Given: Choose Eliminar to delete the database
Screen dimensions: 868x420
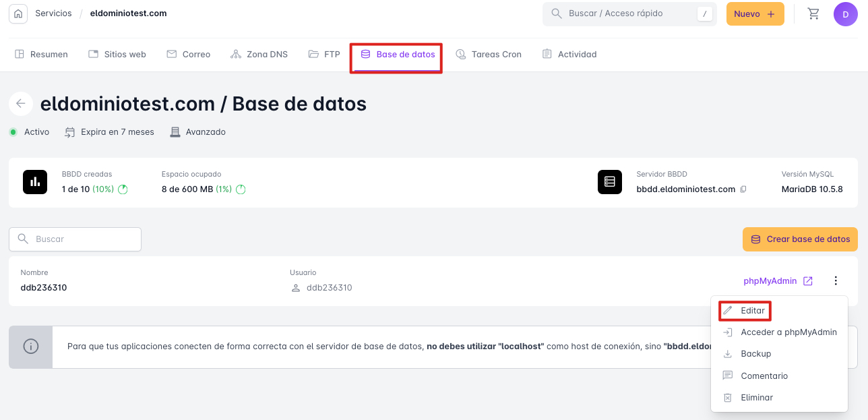Looking at the screenshot, I should pos(756,398).
